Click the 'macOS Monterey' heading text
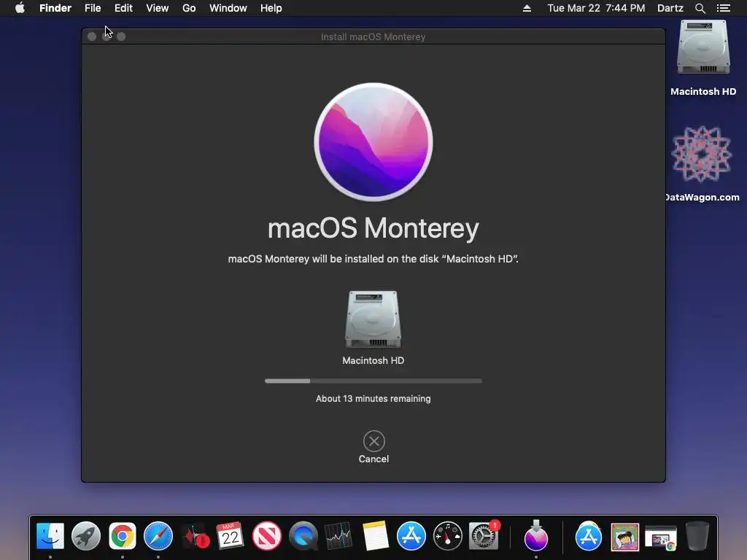This screenshot has height=560, width=747. [373, 228]
